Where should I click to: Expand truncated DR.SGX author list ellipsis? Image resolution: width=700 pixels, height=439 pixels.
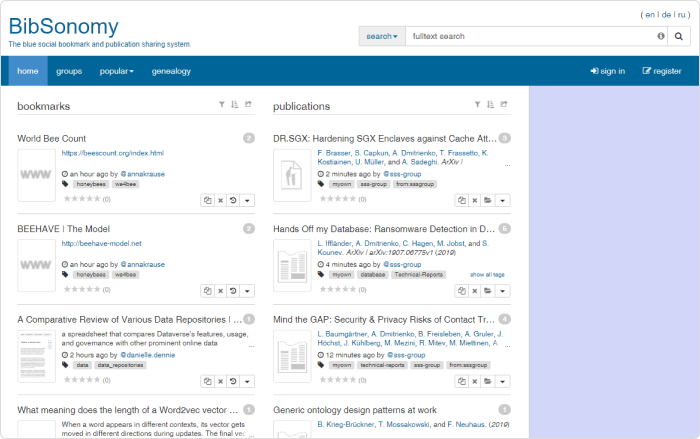click(508, 164)
